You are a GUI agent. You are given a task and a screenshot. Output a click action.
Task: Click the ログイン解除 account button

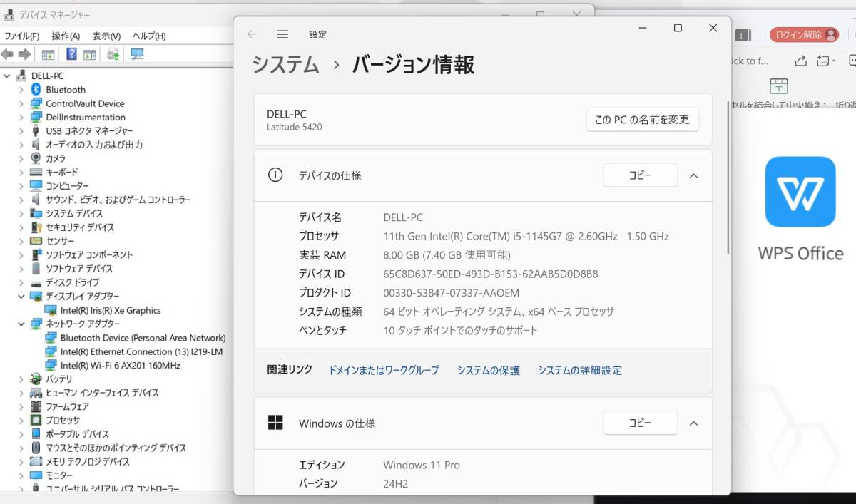tap(803, 35)
